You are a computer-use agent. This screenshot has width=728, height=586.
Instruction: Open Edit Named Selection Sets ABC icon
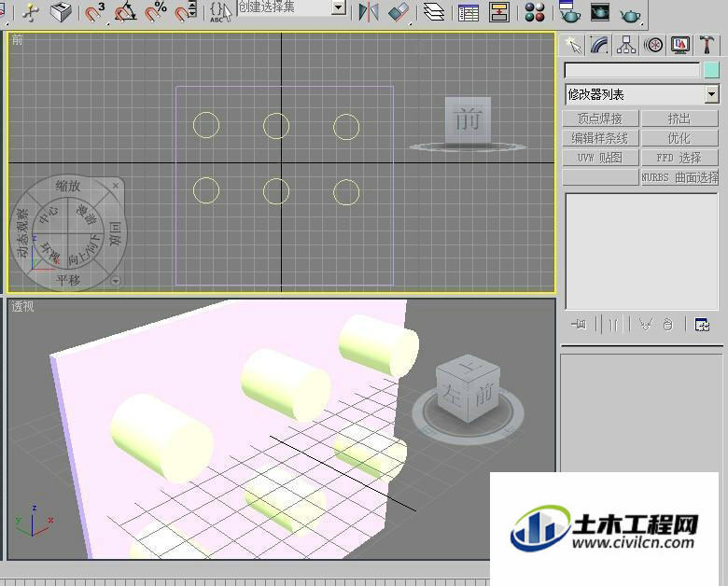(x=219, y=12)
